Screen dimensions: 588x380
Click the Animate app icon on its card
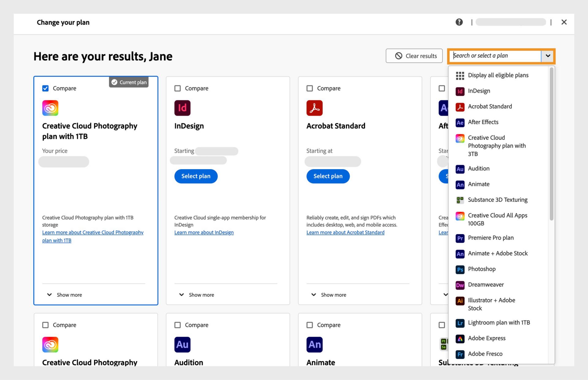pos(314,344)
